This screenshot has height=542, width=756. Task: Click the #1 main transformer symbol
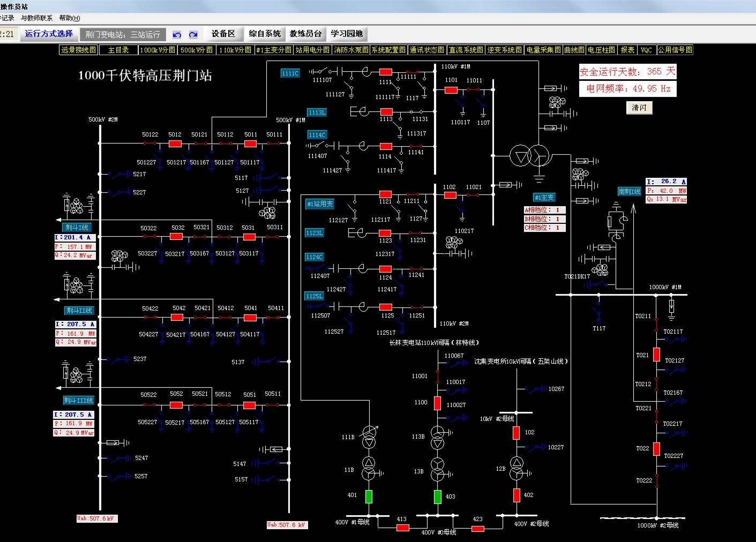[529, 156]
